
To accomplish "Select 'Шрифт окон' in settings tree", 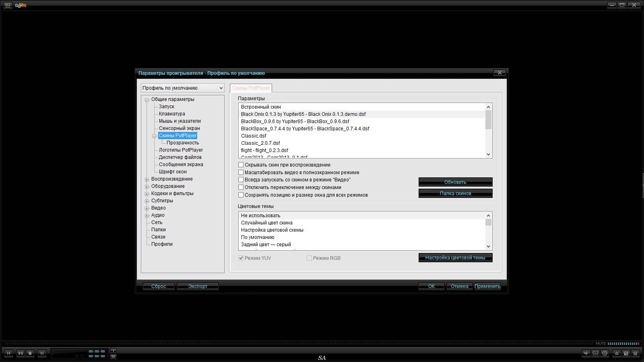I will (173, 172).
